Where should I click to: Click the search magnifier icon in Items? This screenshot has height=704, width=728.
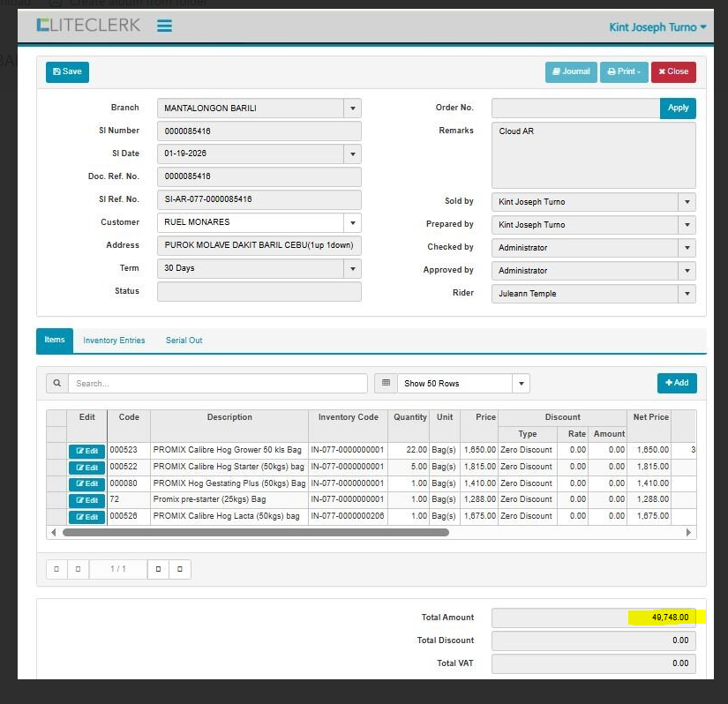(56, 384)
